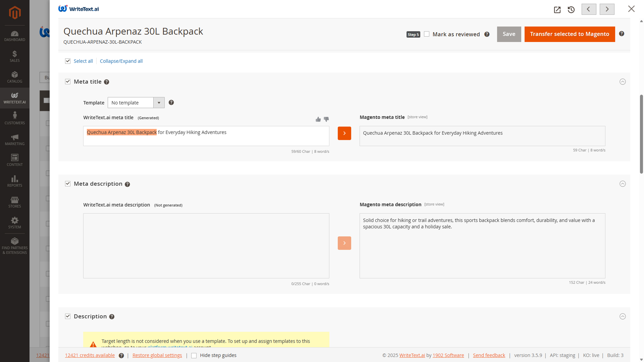This screenshot has width=644, height=362.
Task: Open 1902 Software footer link
Action: tap(448, 355)
